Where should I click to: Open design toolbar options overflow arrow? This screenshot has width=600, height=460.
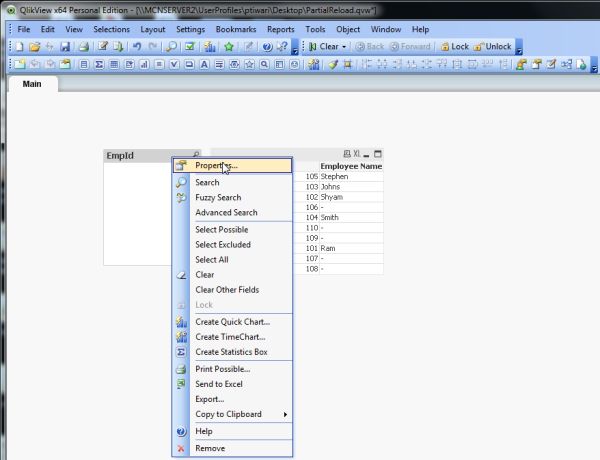point(594,65)
